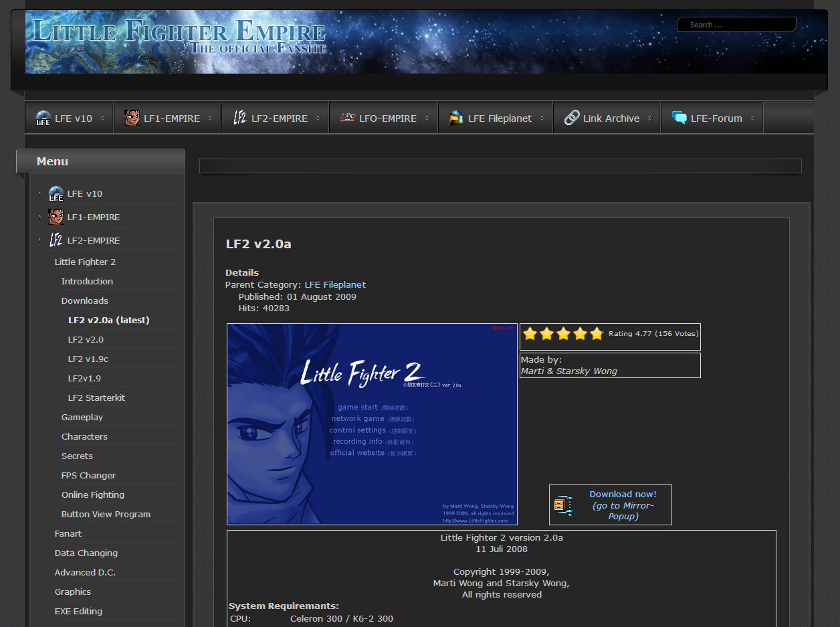This screenshot has width=840, height=627.
Task: Open Introduction in sidebar
Action: (87, 281)
